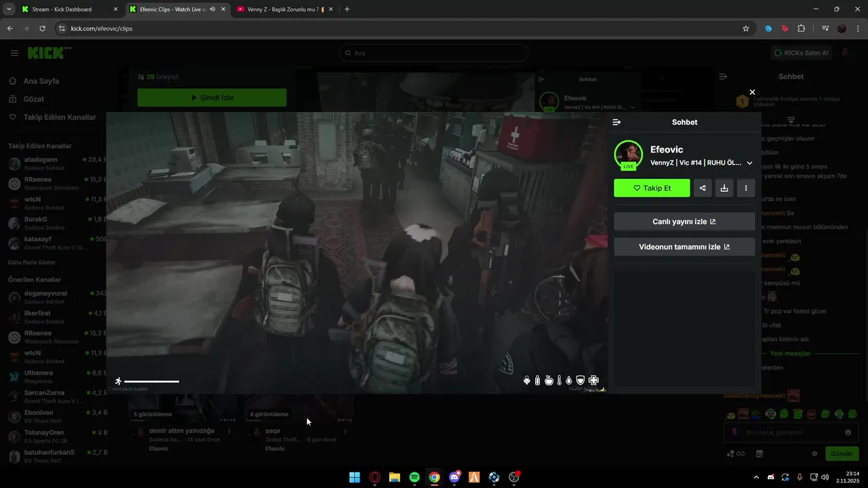Open more options for şaqa clip

(345, 431)
